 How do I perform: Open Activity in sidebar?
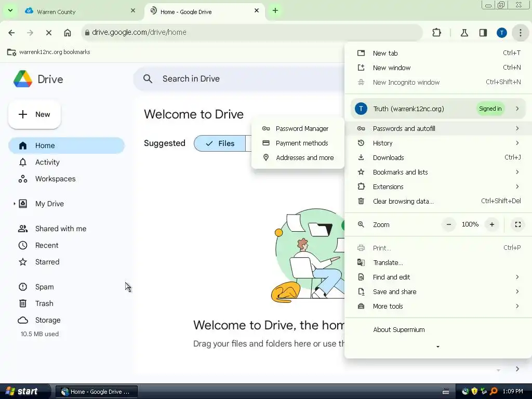(x=66, y=162)
